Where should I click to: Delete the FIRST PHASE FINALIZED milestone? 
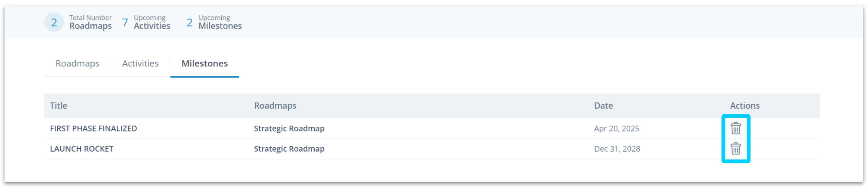(735, 128)
